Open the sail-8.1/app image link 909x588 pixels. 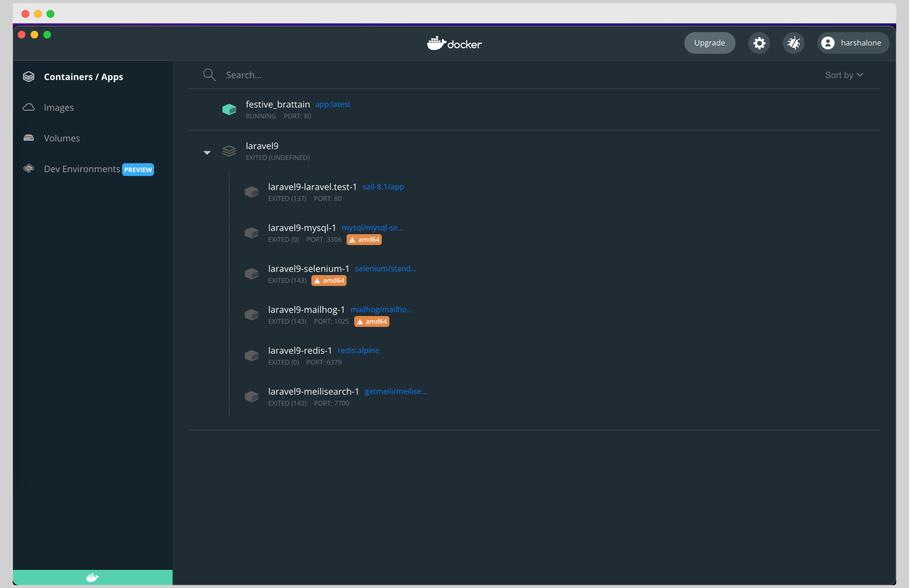(383, 187)
